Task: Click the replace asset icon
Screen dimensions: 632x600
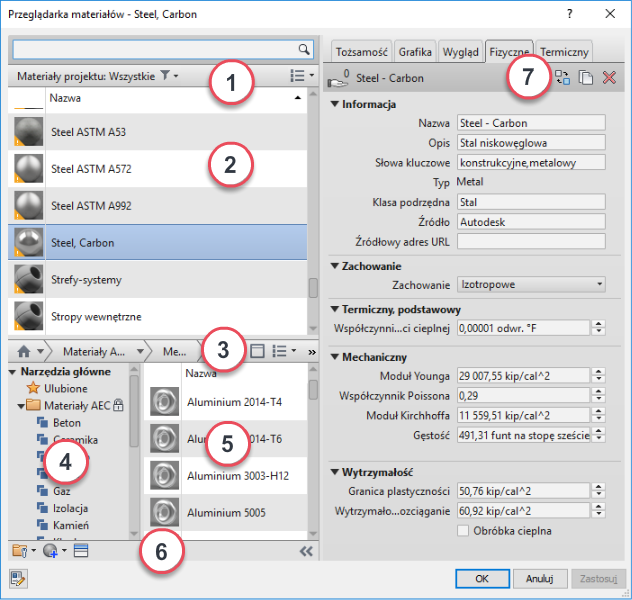Action: point(562,77)
